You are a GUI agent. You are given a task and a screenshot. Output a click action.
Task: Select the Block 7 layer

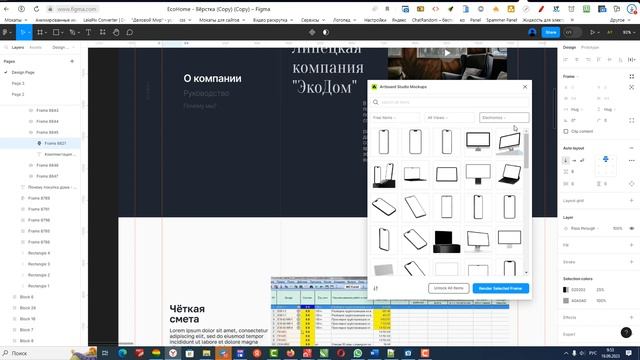27,329
